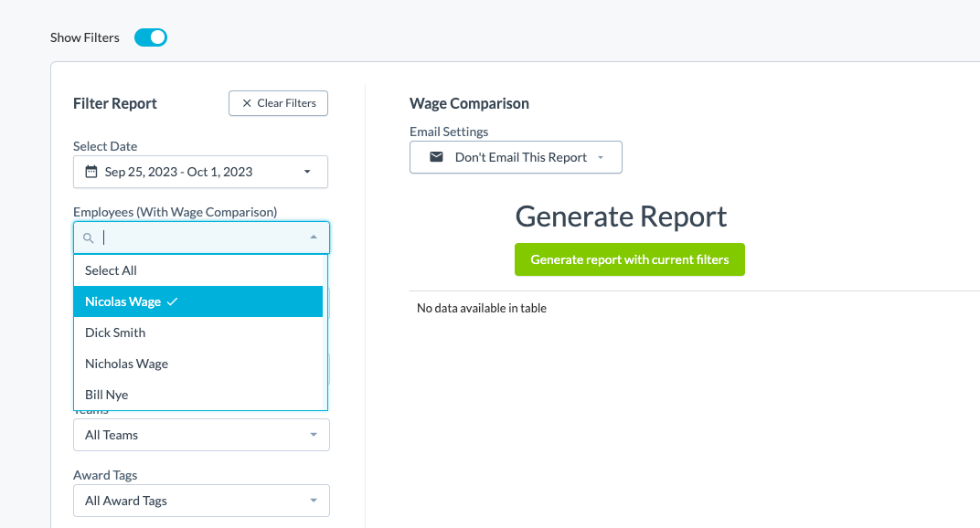Deselect the highlighted Nicolas Wage option
Image resolution: width=980 pixels, height=528 pixels.
pyautogui.click(x=122, y=301)
